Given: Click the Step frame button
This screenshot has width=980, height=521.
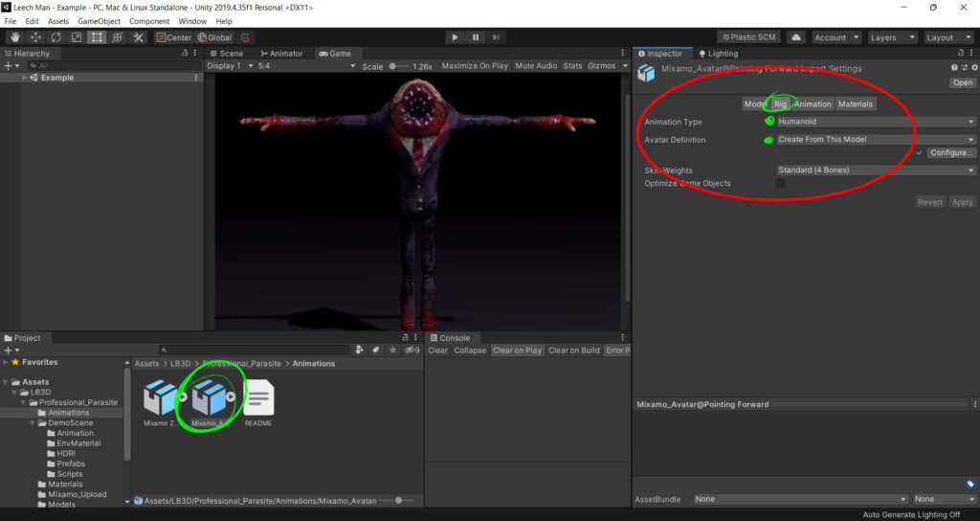Looking at the screenshot, I should coord(496,37).
